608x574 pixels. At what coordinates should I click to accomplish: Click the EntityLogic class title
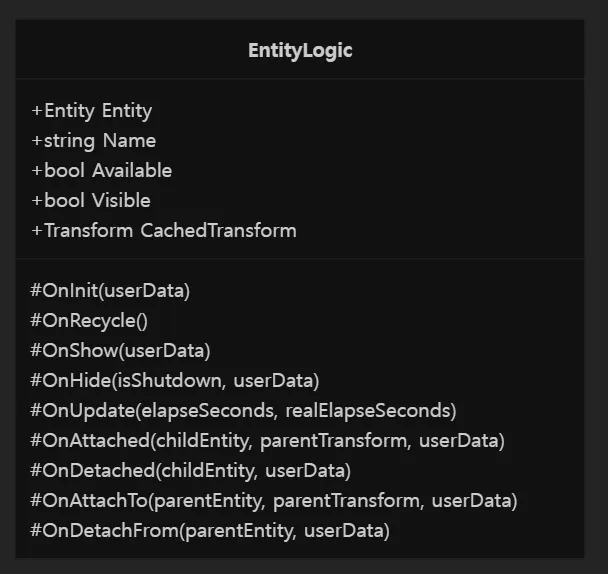point(300,51)
